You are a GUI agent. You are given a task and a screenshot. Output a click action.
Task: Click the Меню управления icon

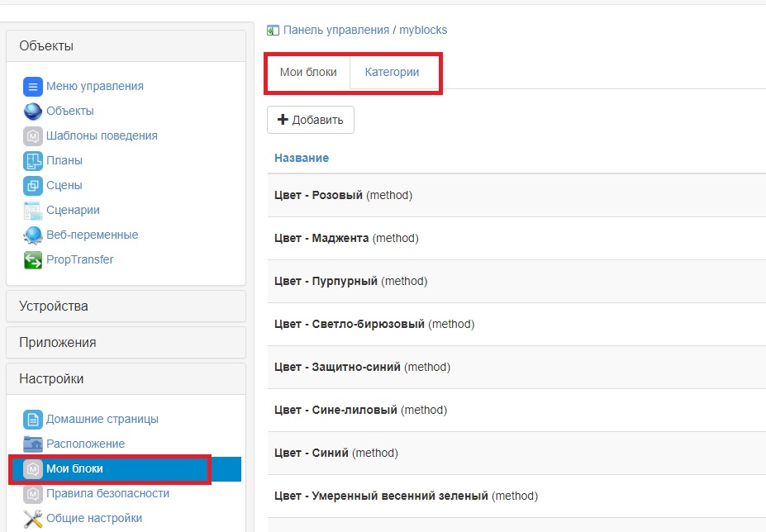point(33,86)
